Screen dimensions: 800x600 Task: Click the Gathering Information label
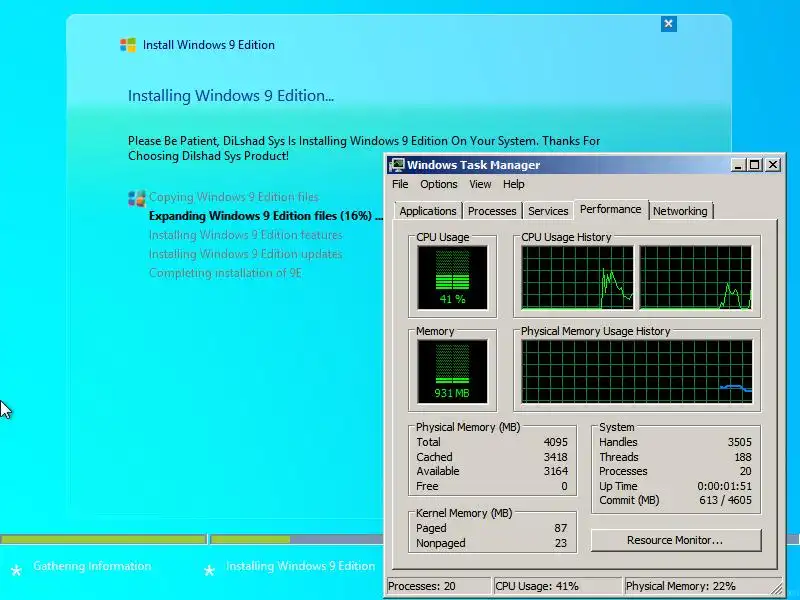(92, 566)
